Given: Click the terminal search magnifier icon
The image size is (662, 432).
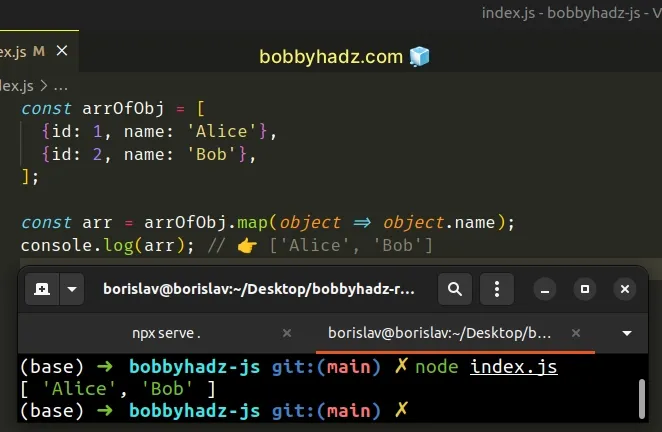Looking at the screenshot, I should point(454,290).
